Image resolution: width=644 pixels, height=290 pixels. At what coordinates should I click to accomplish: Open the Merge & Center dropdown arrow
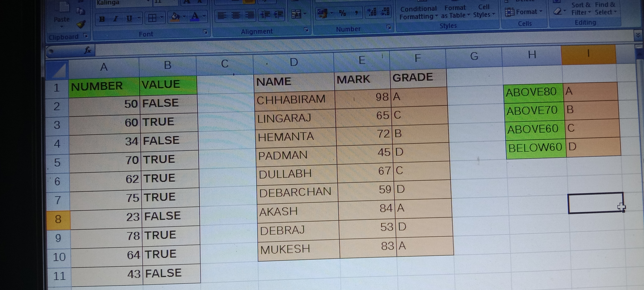305,14
